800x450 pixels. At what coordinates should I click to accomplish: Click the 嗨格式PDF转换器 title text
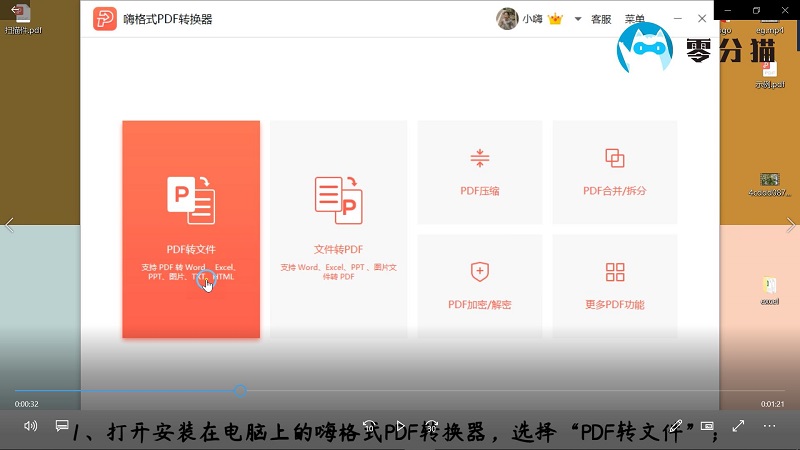pyautogui.click(x=167, y=19)
